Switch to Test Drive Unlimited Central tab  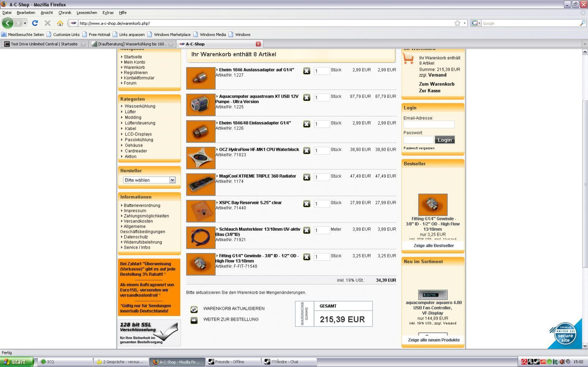point(44,44)
